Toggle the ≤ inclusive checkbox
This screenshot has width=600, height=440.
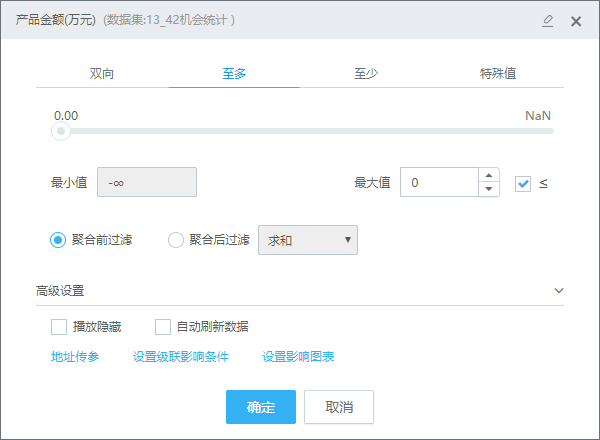click(x=523, y=184)
